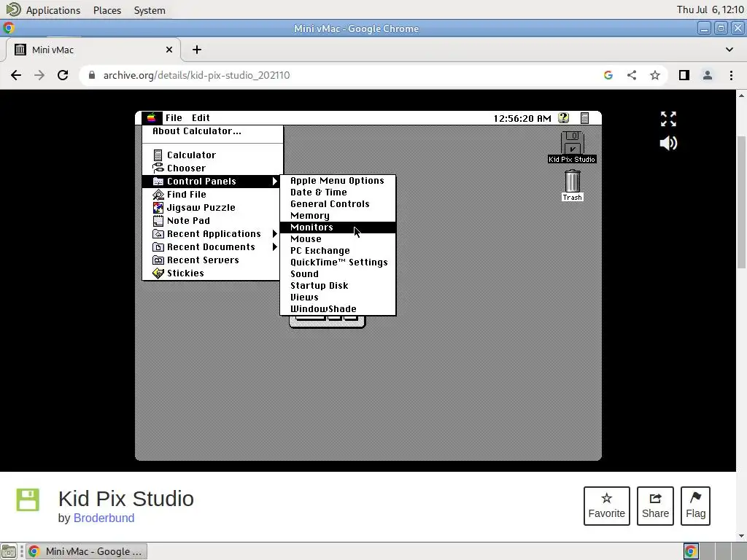Go back in Chrome
The image size is (747, 560).
pyautogui.click(x=16, y=75)
